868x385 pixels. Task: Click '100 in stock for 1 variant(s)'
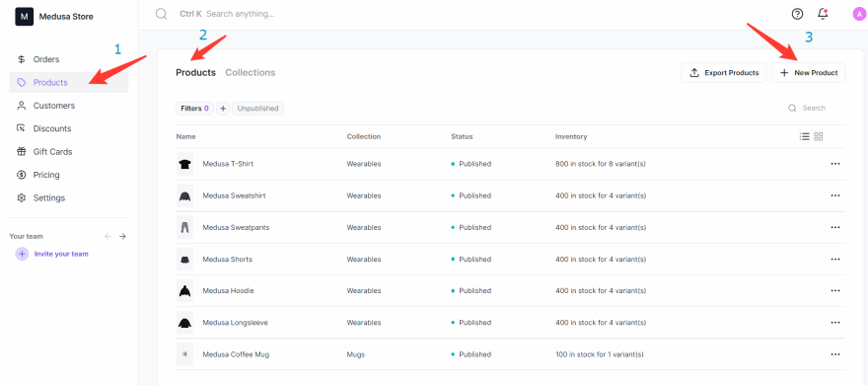[600, 354]
